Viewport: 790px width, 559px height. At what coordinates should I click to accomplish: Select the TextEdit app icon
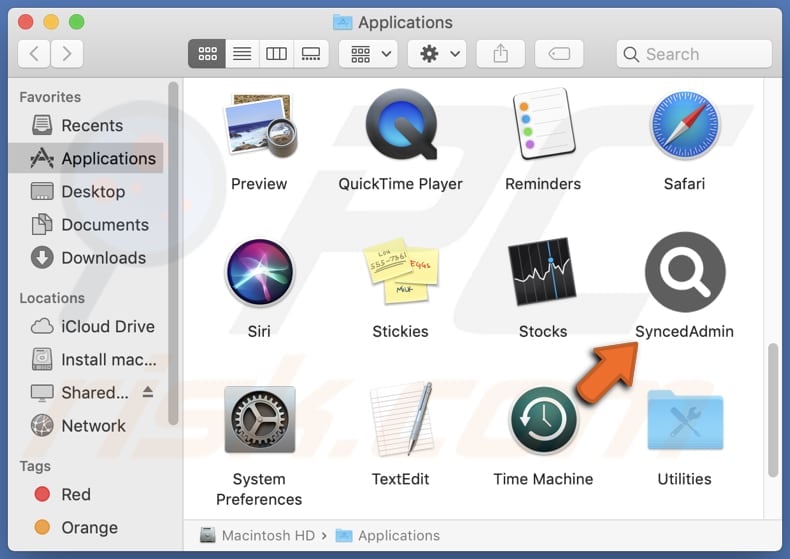point(401,419)
